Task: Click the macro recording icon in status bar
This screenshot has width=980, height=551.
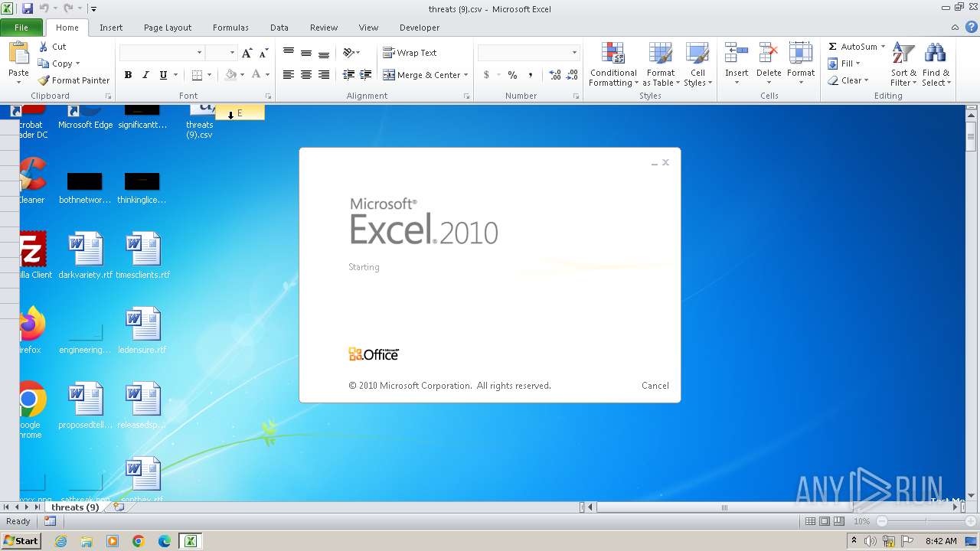Action: point(50,521)
